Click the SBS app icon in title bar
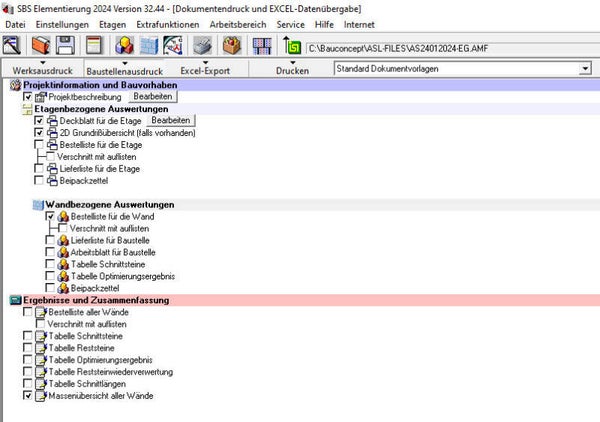This screenshot has width=600, height=422. pos(8,8)
